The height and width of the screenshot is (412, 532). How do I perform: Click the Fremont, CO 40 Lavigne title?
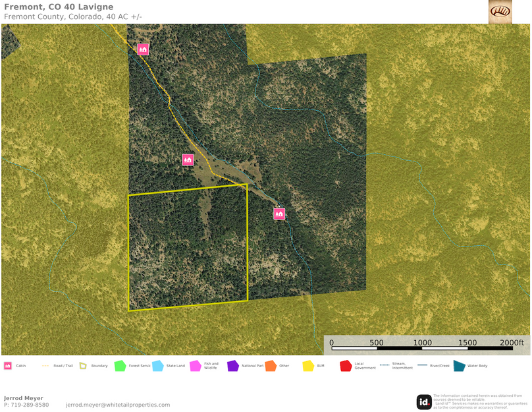pyautogui.click(x=59, y=7)
